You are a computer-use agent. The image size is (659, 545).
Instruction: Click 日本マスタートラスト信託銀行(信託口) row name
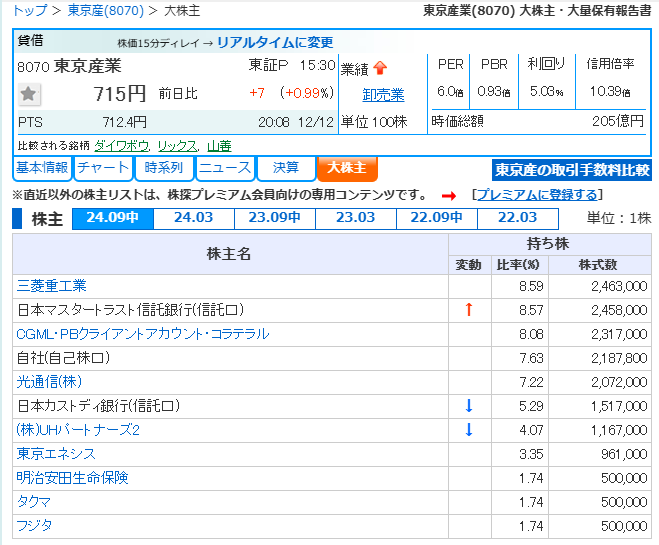point(130,310)
